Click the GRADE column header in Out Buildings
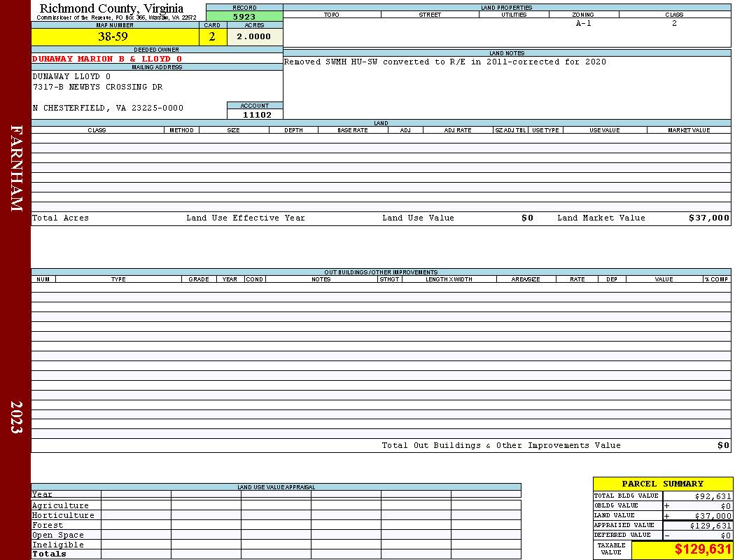Image resolution: width=735 pixels, height=560 pixels. 199,279
